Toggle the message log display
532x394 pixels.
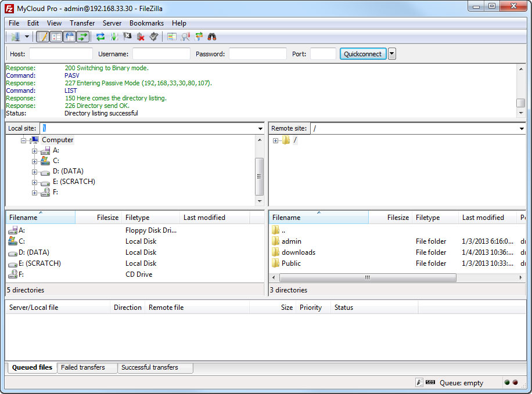point(42,37)
